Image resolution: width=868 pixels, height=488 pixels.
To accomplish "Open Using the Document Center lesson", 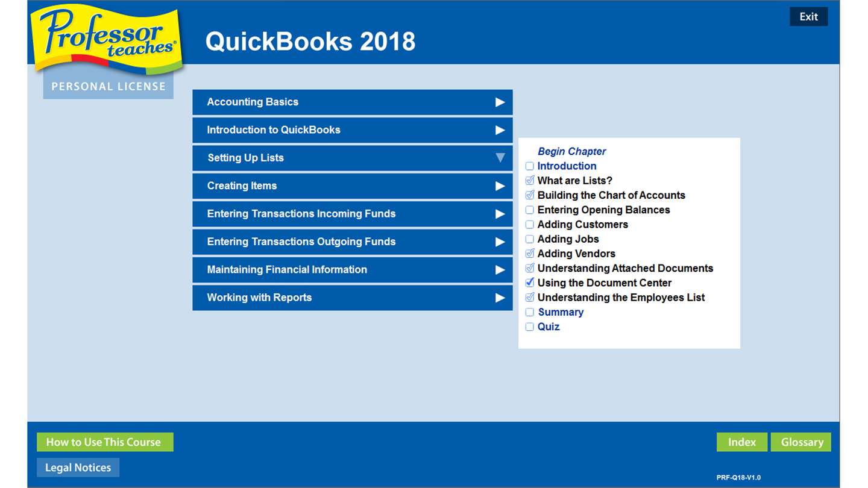I will click(x=605, y=283).
